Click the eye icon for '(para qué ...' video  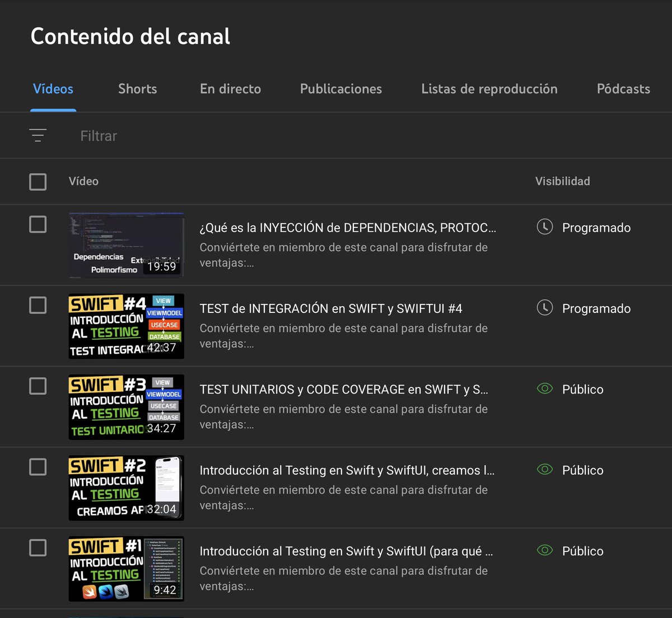point(545,550)
